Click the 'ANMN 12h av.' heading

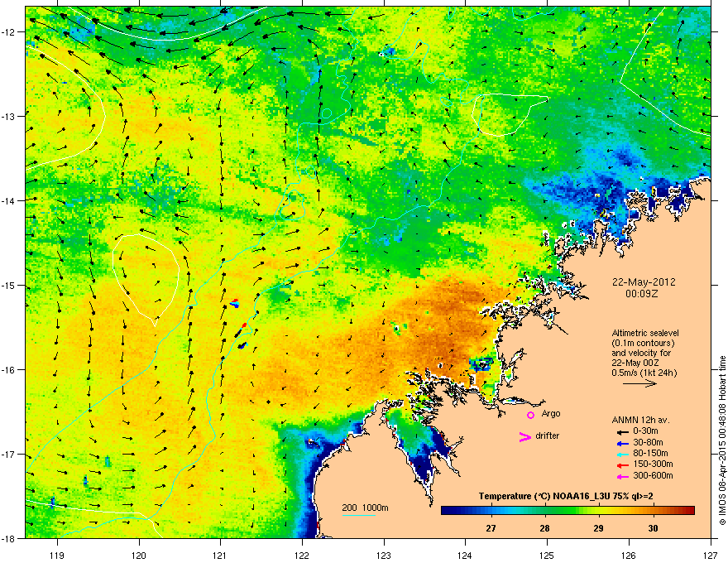pyautogui.click(x=640, y=420)
